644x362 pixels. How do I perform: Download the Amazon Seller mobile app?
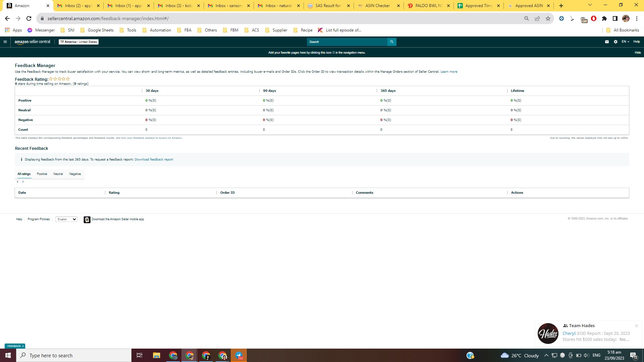click(114, 219)
